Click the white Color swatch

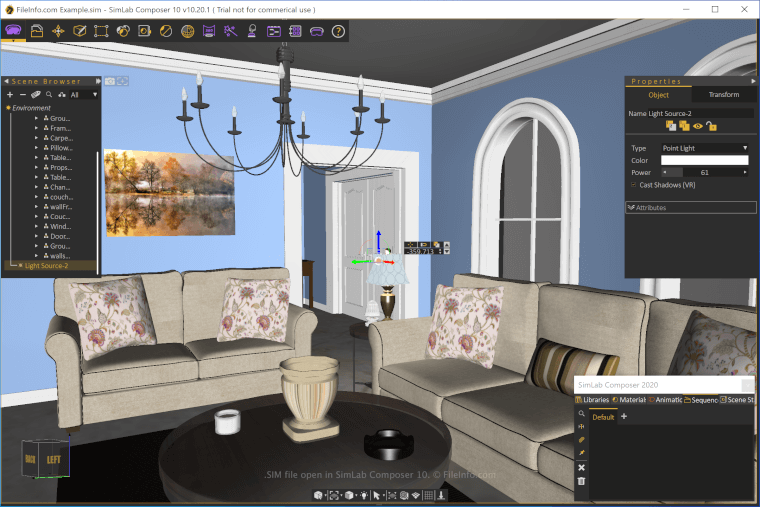705,160
